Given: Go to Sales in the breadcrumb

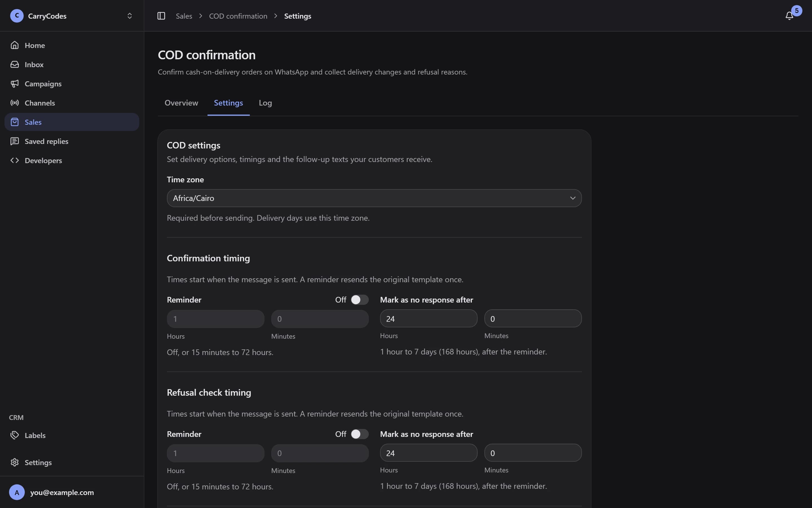Looking at the screenshot, I should pyautogui.click(x=184, y=16).
